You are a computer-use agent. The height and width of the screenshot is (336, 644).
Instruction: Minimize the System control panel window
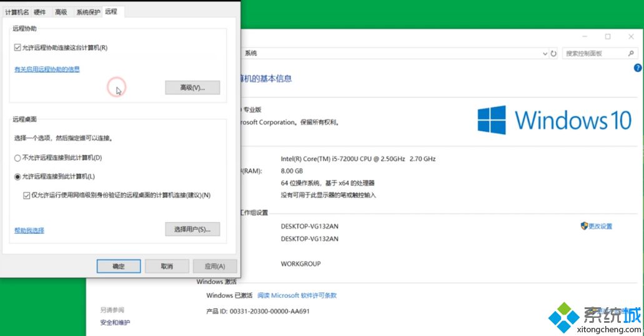pos(585,37)
